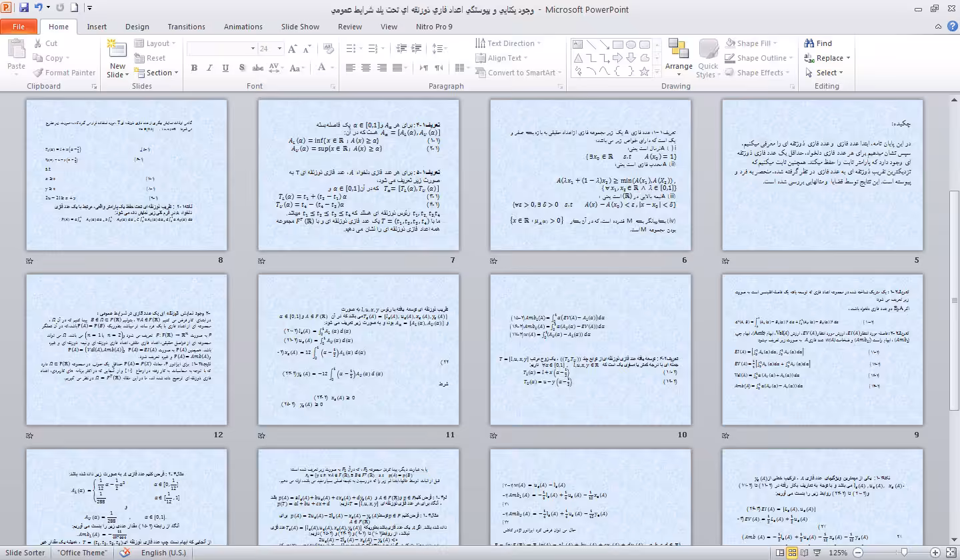Switch to Slide Sorter view in status bar

coord(792,553)
